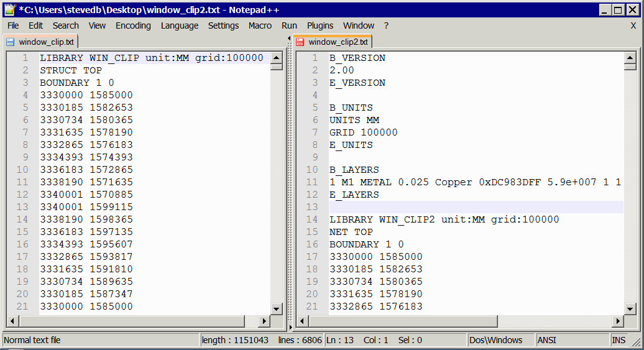Click 'LIBRARY WIN_CLIP unit:MM' line in left pane
644x350 pixels.
(x=152, y=58)
